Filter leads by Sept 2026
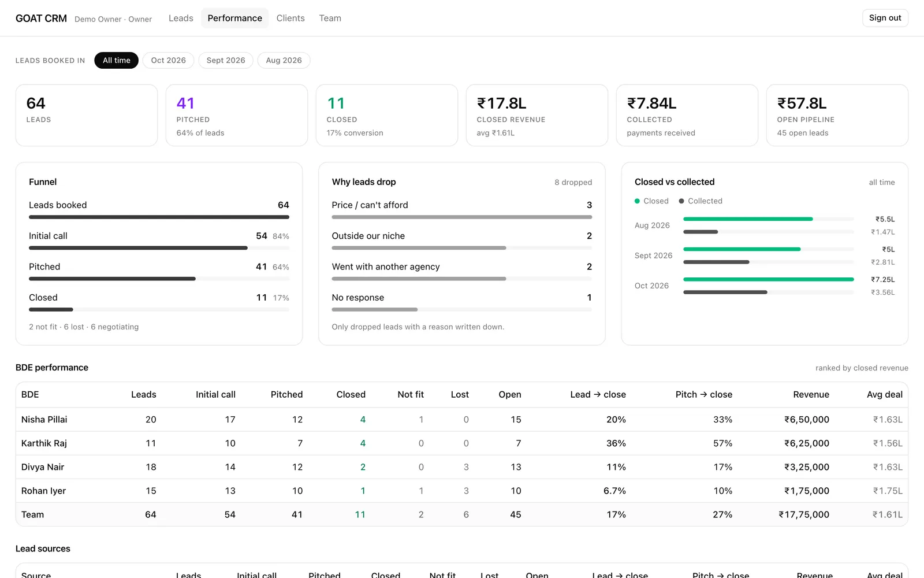This screenshot has width=924, height=578. click(x=226, y=60)
